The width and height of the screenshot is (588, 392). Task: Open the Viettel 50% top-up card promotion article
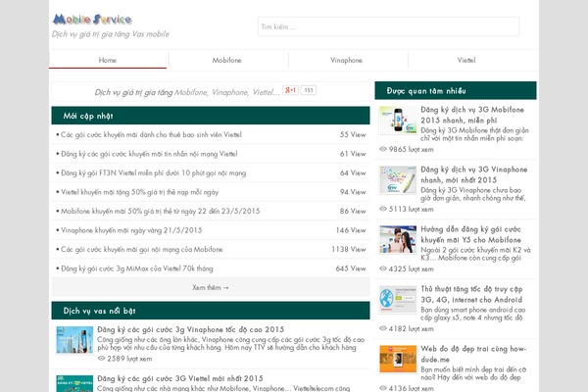coord(139,192)
